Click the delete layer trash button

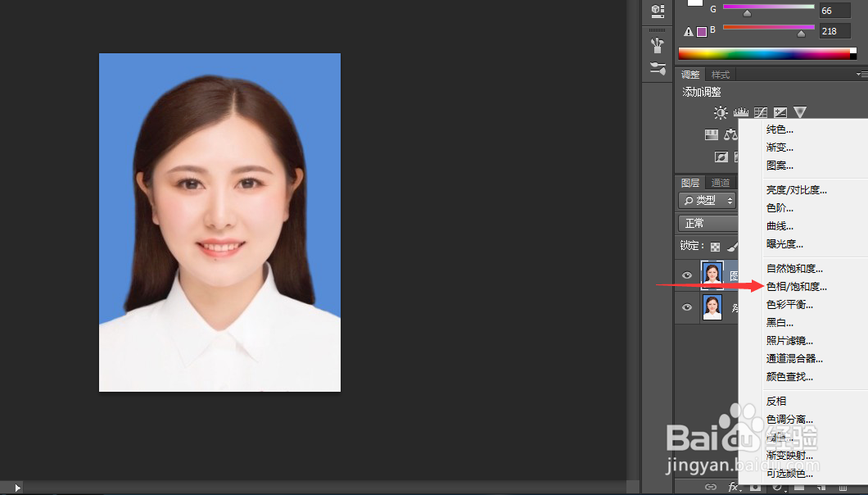pos(843,488)
